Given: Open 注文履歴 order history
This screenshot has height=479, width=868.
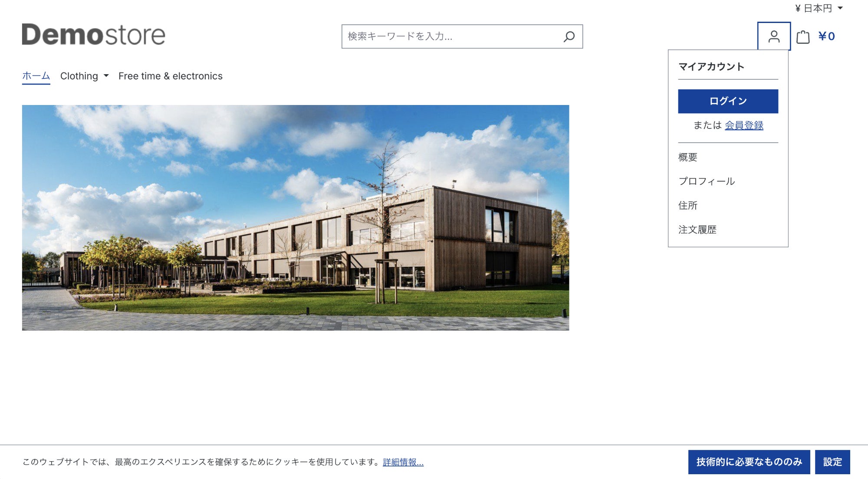Looking at the screenshot, I should [697, 230].
